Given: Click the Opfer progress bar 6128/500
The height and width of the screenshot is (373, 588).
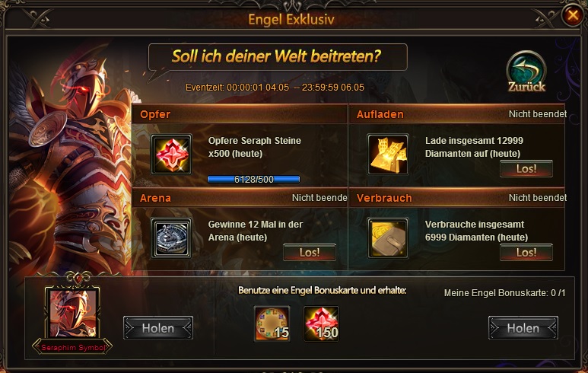Looking at the screenshot, I should (253, 180).
